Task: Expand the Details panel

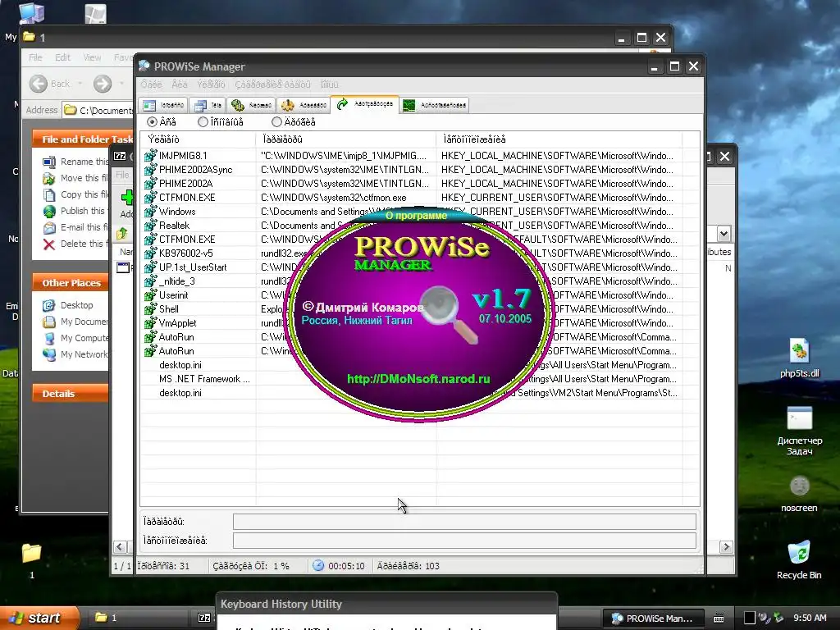Action: click(71, 394)
